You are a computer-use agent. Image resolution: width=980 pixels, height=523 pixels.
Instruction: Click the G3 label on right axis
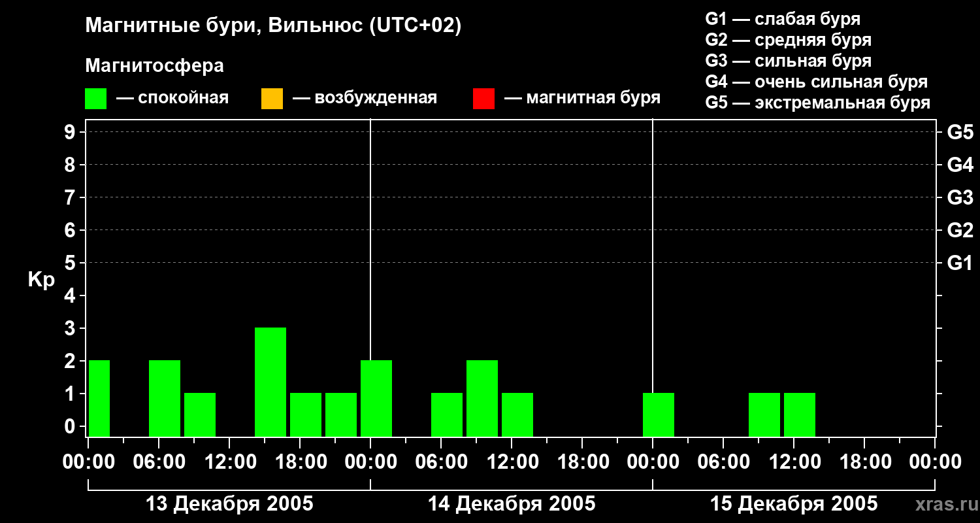click(960, 197)
